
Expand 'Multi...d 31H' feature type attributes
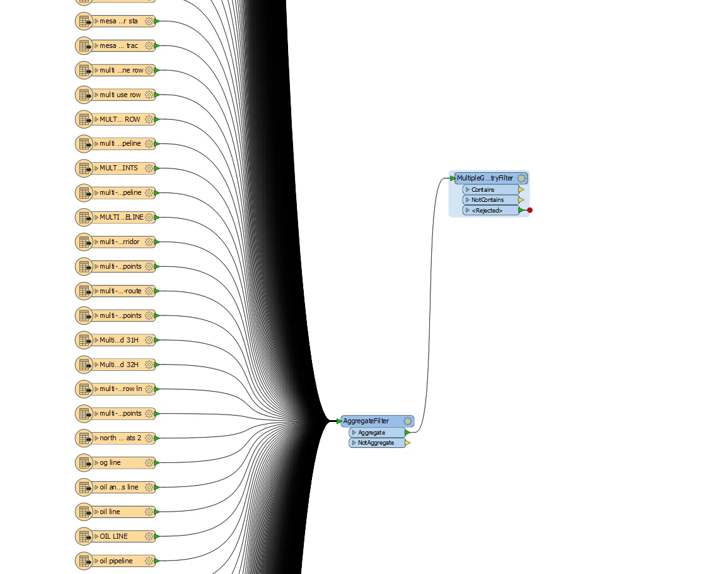[x=96, y=340]
